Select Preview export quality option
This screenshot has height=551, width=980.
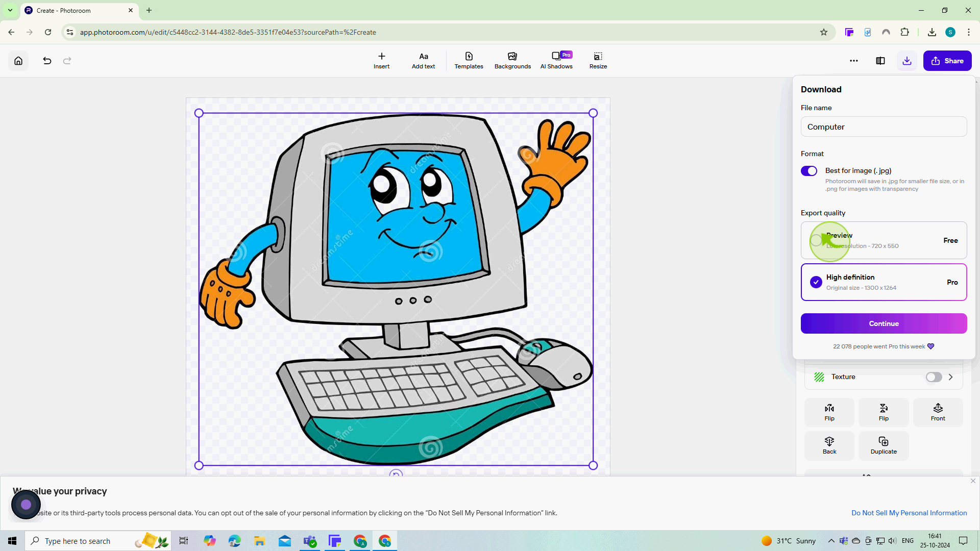817,240
